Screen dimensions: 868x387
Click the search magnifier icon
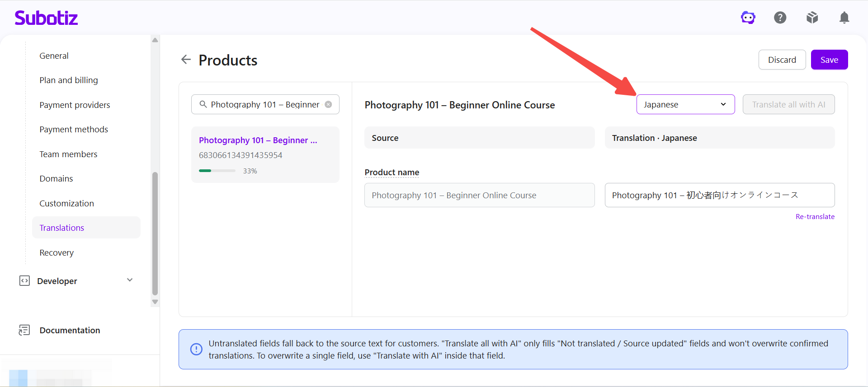click(x=203, y=104)
